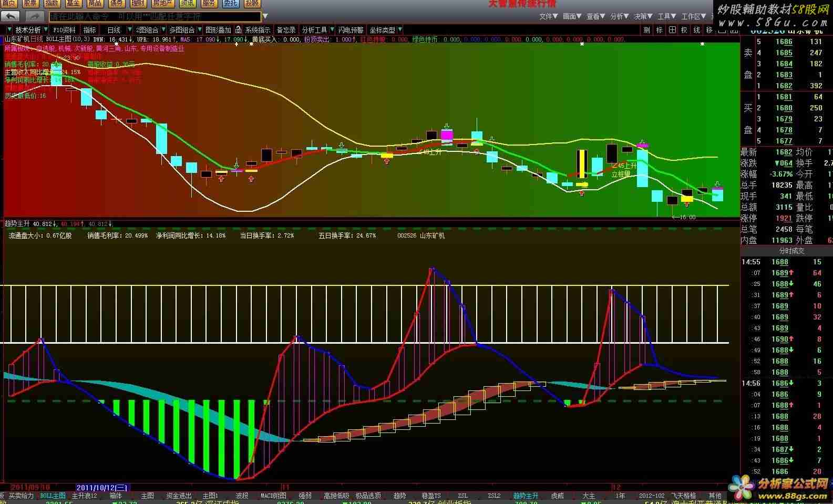Go back with the left arrow button

(x=11, y=16)
